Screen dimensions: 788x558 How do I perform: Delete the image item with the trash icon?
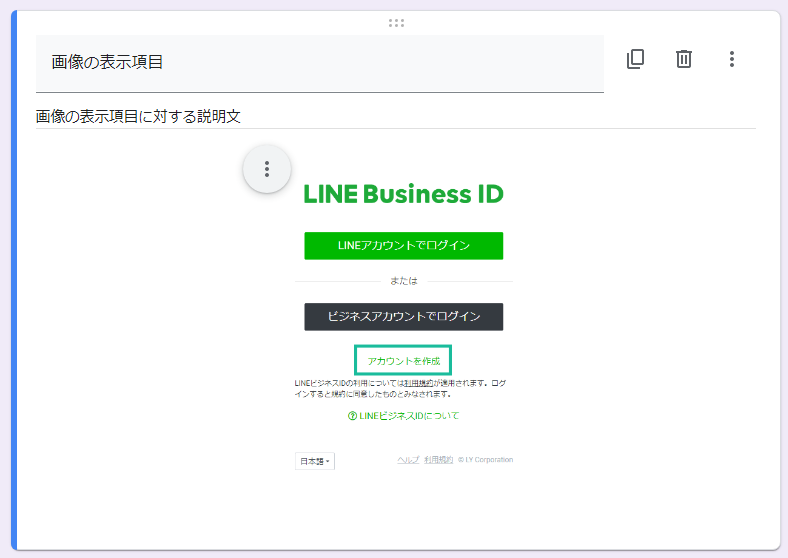683,59
